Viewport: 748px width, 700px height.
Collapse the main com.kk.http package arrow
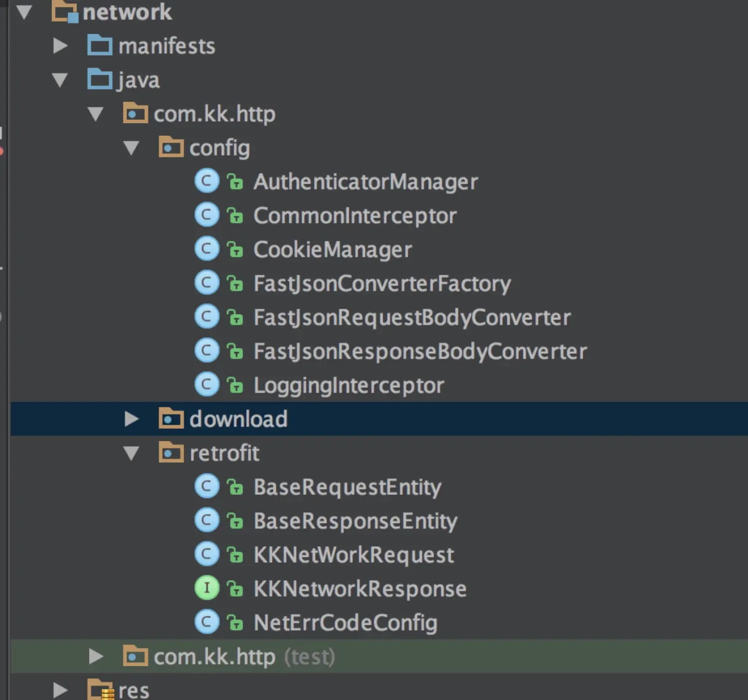tap(96, 114)
